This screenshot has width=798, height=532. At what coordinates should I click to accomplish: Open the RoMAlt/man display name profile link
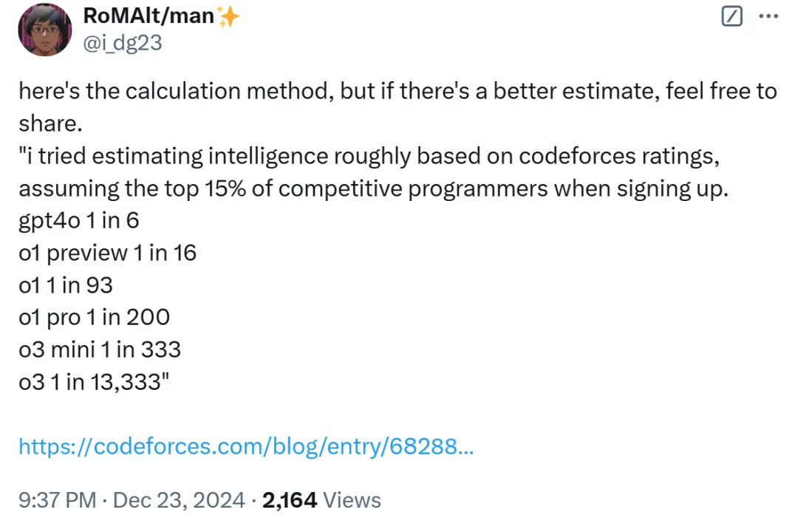coord(149,16)
